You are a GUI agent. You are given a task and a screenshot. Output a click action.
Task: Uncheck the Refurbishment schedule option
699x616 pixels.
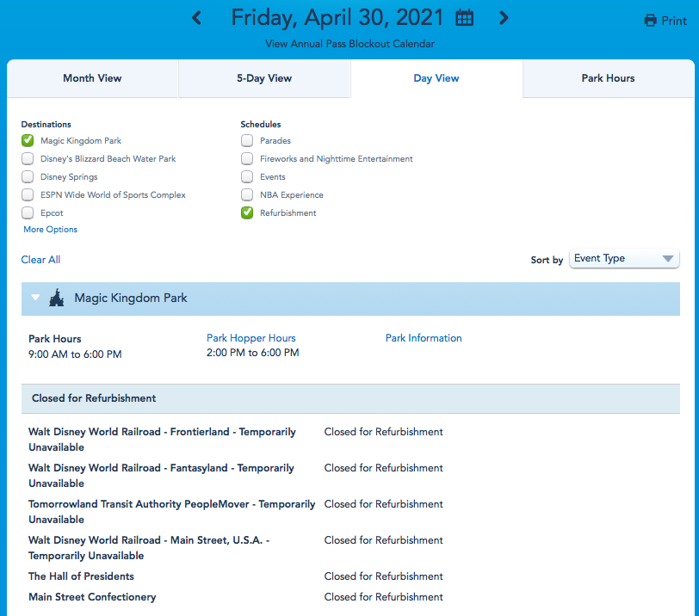(x=247, y=213)
